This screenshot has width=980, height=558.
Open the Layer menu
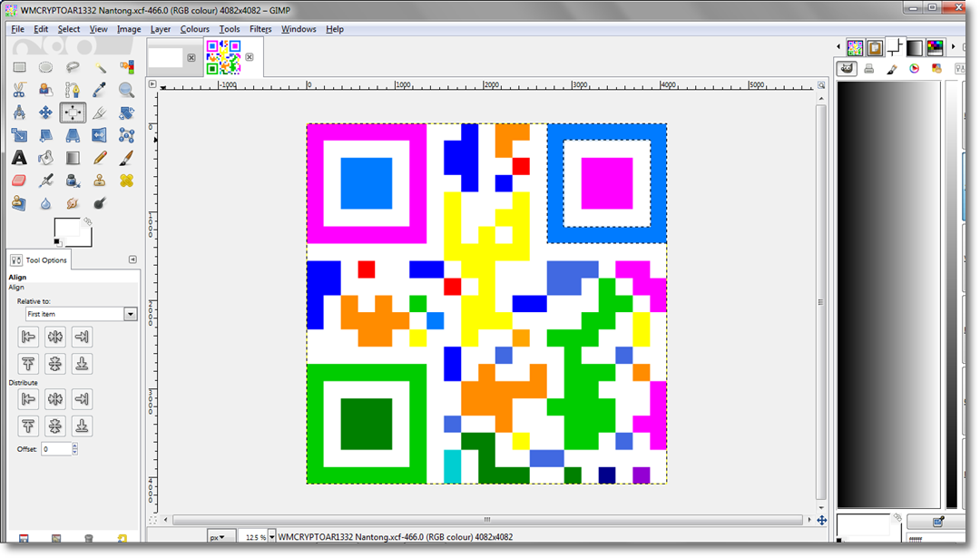160,29
